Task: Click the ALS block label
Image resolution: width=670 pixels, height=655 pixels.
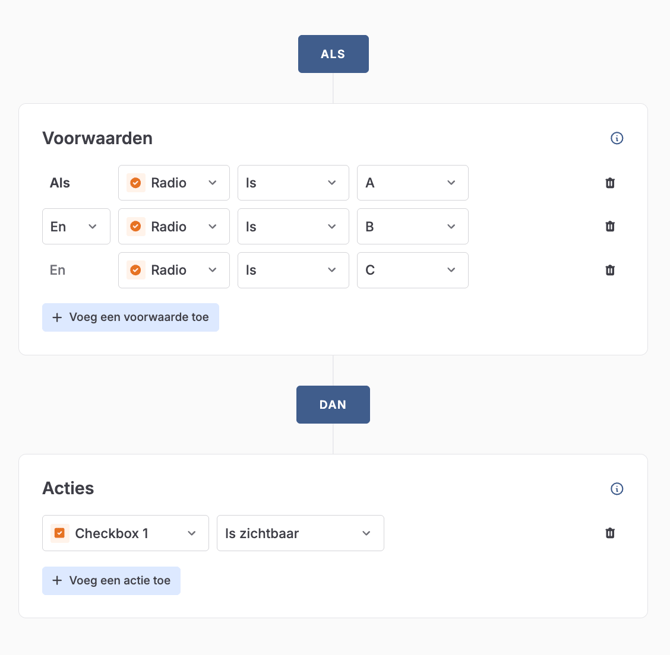Action: pos(333,54)
